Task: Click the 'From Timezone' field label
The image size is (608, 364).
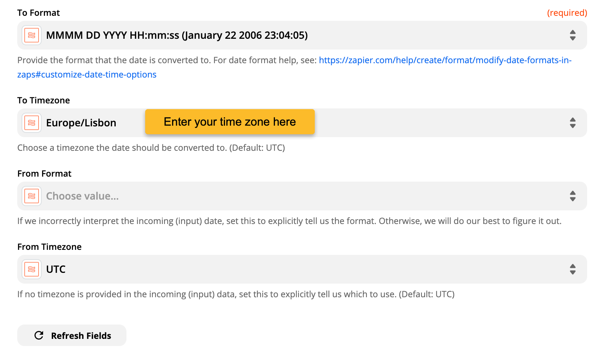Action: (x=49, y=247)
